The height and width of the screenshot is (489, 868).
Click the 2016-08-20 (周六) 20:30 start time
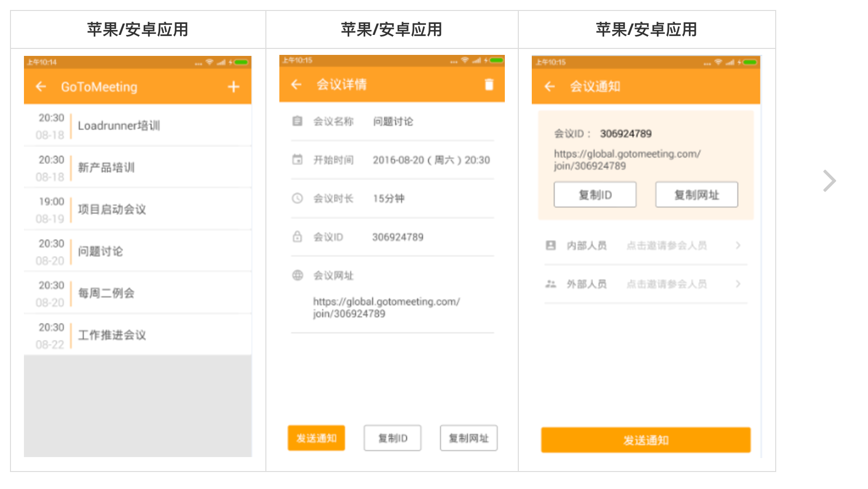point(432,160)
